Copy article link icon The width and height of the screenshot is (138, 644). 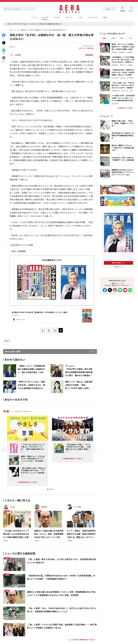pyautogui.click(x=4, y=58)
